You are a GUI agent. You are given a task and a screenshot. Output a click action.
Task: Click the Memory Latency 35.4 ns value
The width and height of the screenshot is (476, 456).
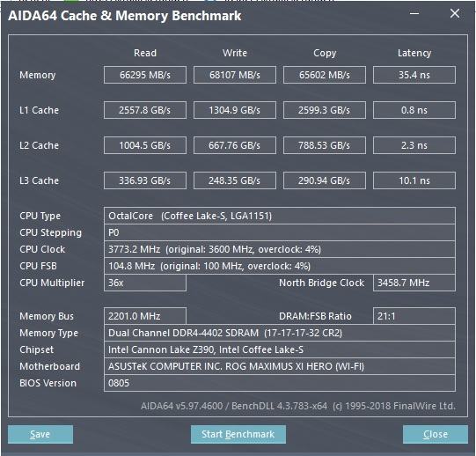point(414,75)
